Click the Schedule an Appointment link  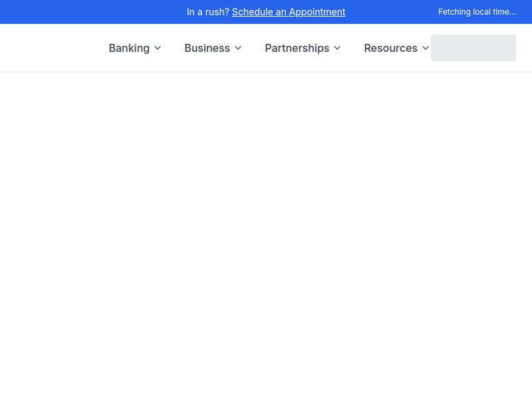coord(289,12)
